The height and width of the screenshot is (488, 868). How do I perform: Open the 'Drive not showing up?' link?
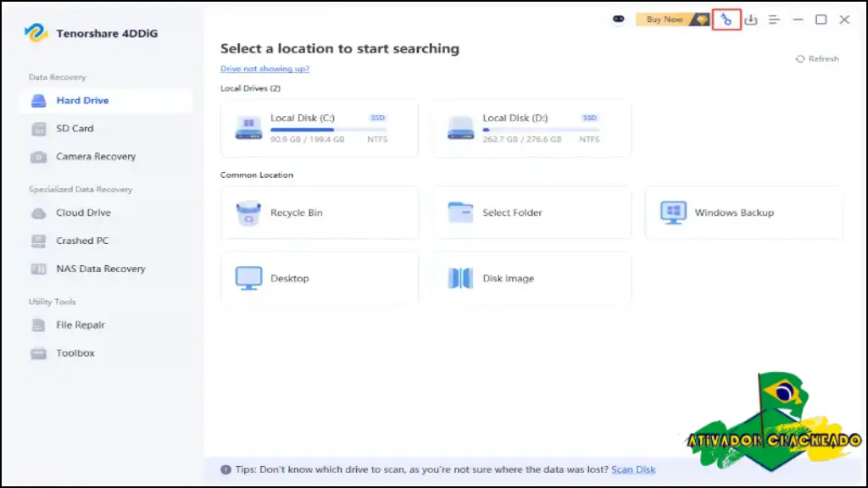point(264,69)
